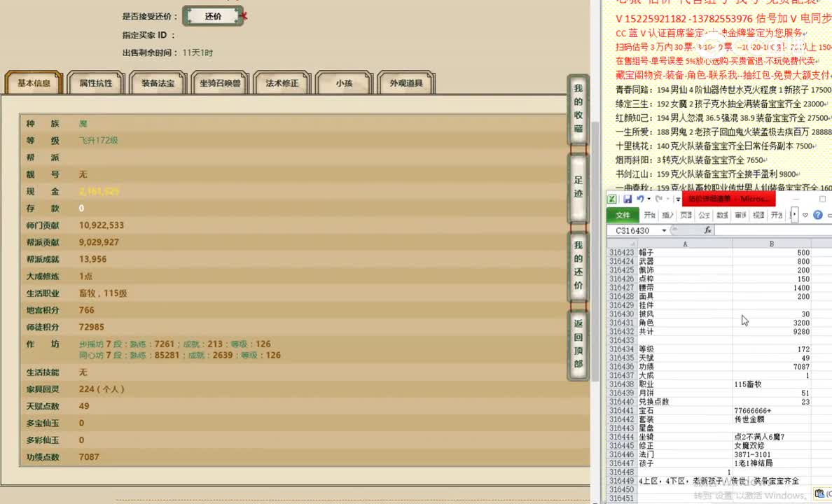Open the 审阅 Review ribbon tab
Viewport: 832px width, 504px height.
click(x=741, y=215)
